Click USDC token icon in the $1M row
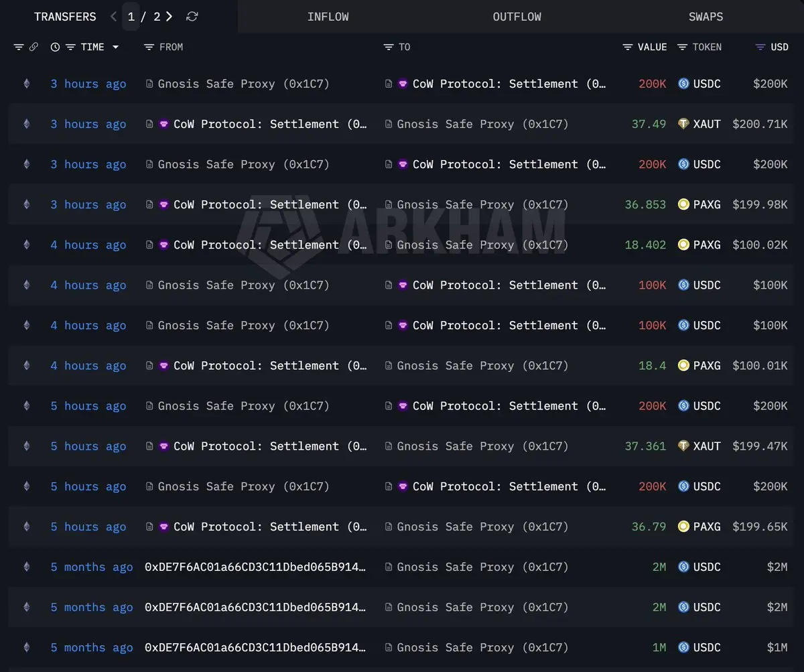The width and height of the screenshot is (804, 672). [x=683, y=647]
